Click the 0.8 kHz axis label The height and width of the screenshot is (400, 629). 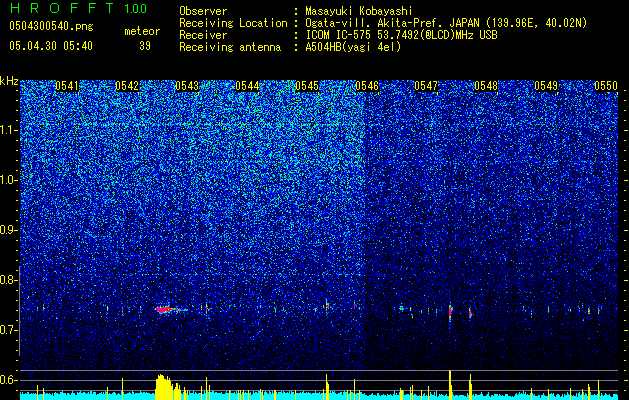coord(9,280)
